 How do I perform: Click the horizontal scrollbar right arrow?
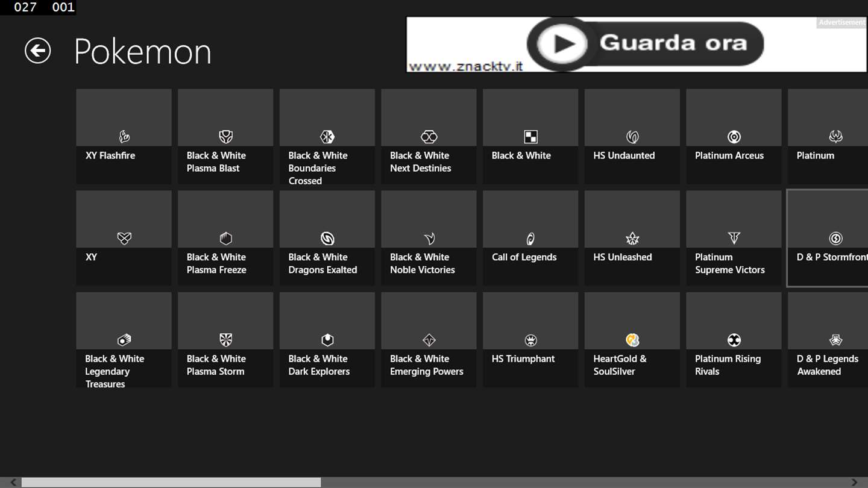pyautogui.click(x=854, y=482)
